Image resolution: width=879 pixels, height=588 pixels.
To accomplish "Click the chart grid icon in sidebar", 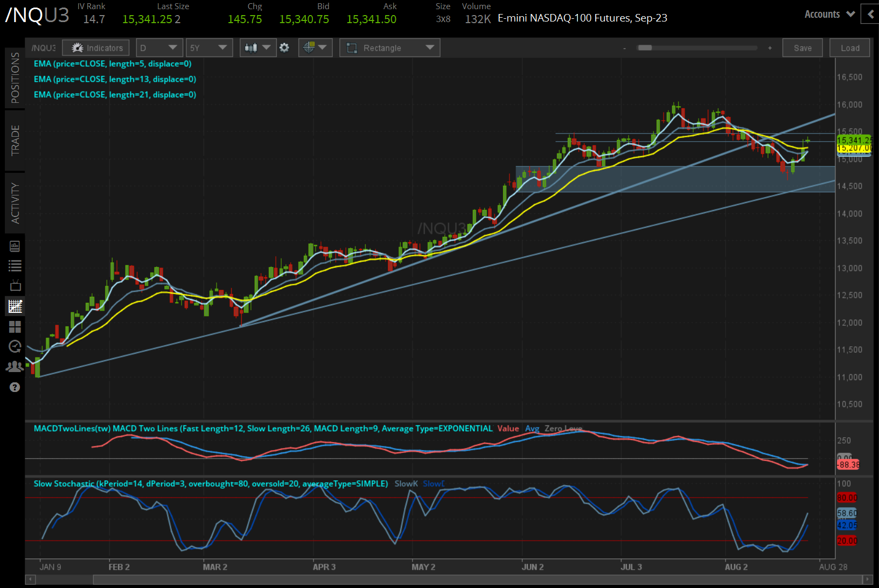I will coord(15,306).
